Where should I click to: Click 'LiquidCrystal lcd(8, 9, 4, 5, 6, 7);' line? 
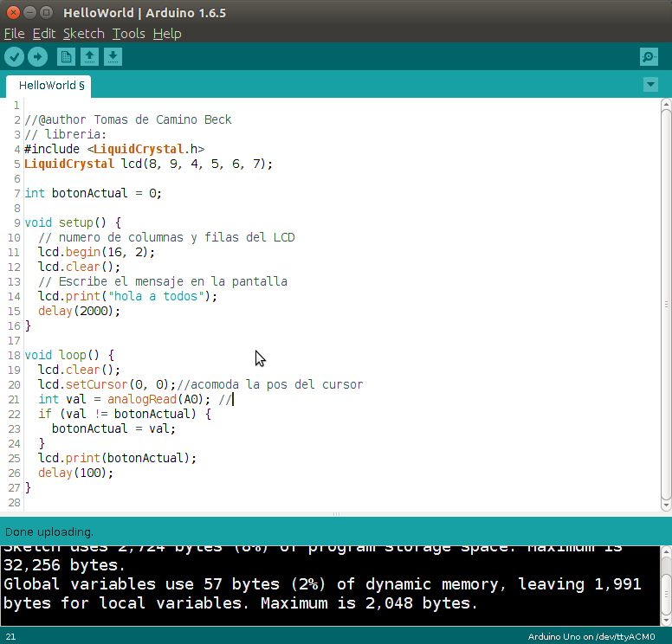pyautogui.click(x=148, y=164)
